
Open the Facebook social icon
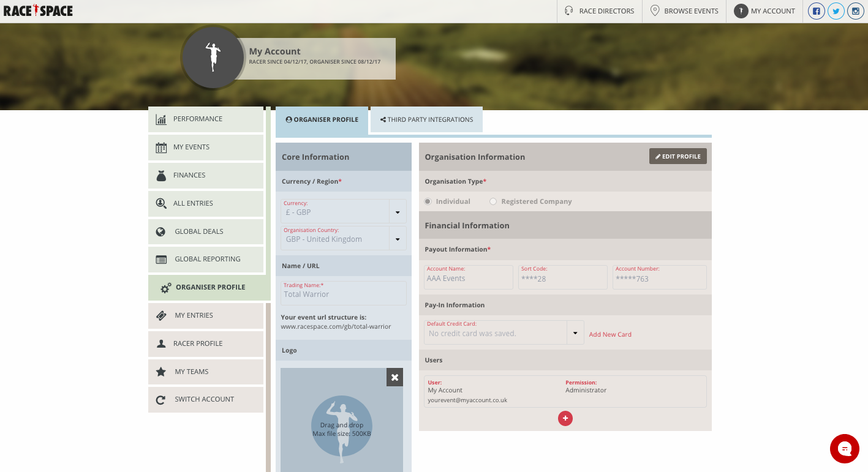click(x=816, y=11)
